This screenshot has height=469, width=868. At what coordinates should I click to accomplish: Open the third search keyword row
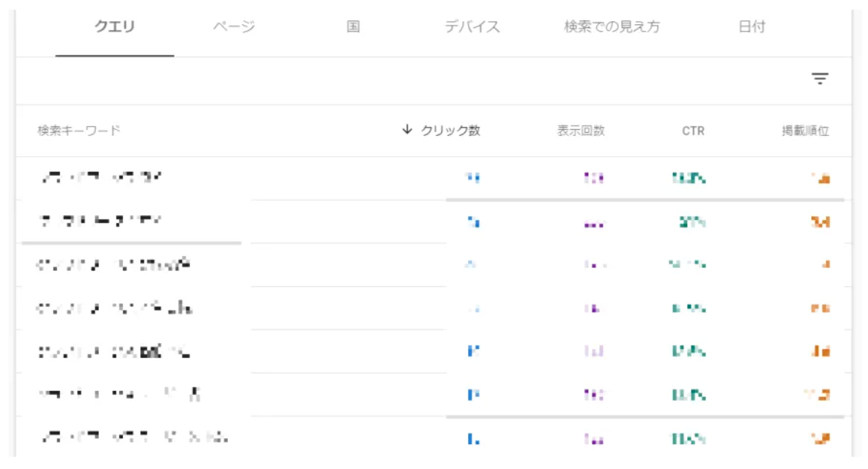tap(113, 265)
